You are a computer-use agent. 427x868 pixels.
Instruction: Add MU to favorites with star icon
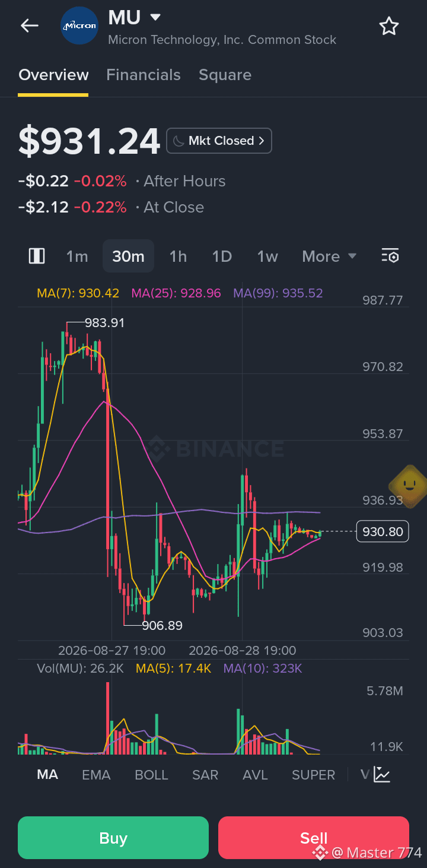click(389, 26)
